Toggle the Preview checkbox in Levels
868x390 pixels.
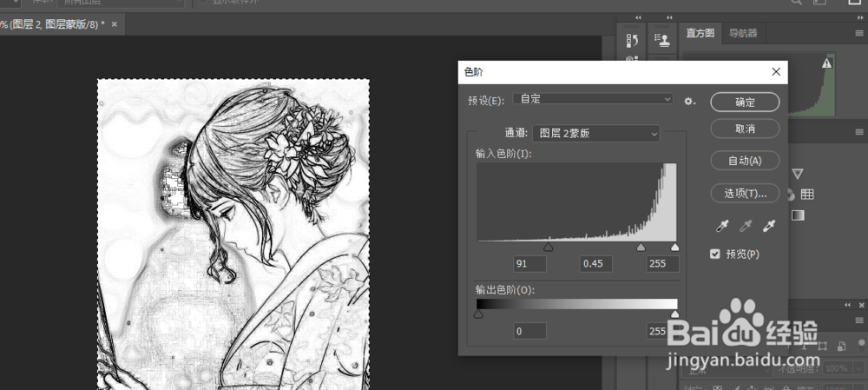[714, 254]
